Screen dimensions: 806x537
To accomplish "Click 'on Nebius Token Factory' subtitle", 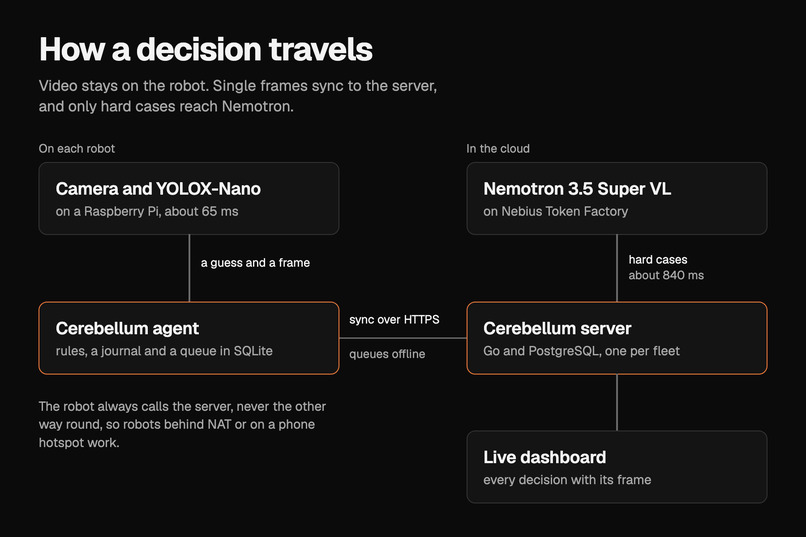I will click(x=556, y=211).
